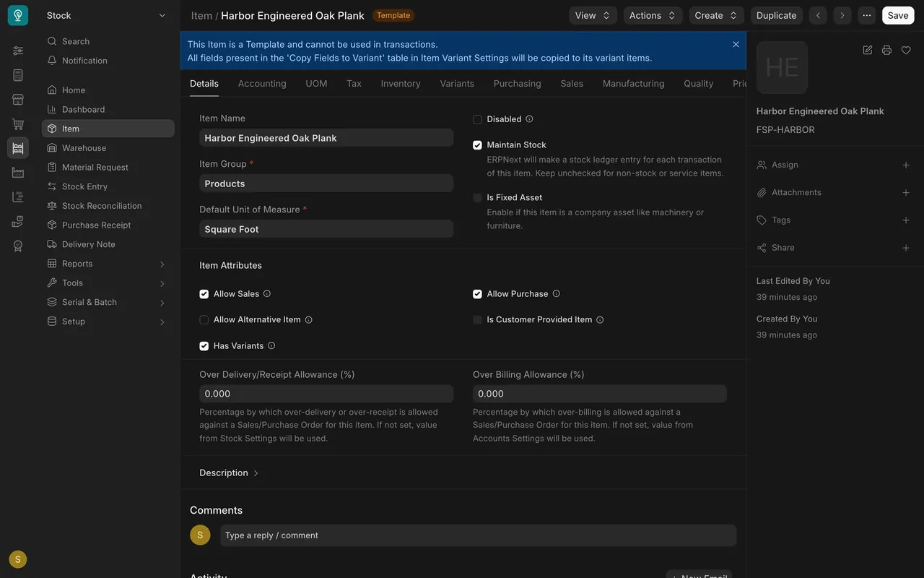Expand the Description section
This screenshot has height=578, width=924.
point(229,473)
